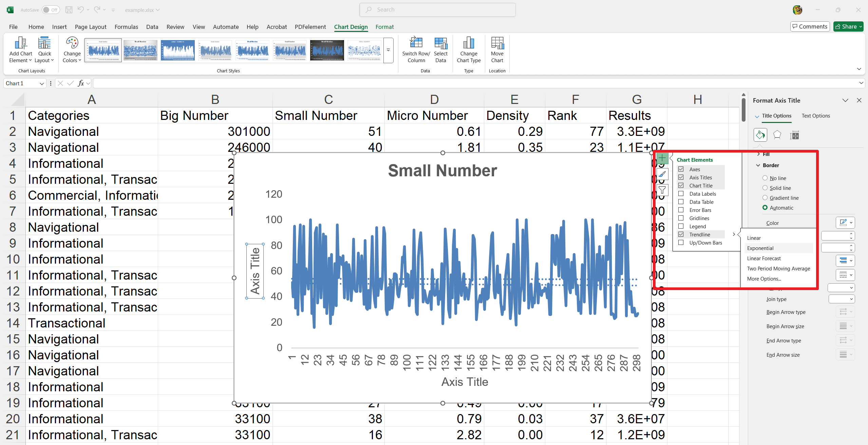Image resolution: width=868 pixels, height=445 pixels.
Task: Click the Change Chart Type icon
Action: pyautogui.click(x=468, y=49)
